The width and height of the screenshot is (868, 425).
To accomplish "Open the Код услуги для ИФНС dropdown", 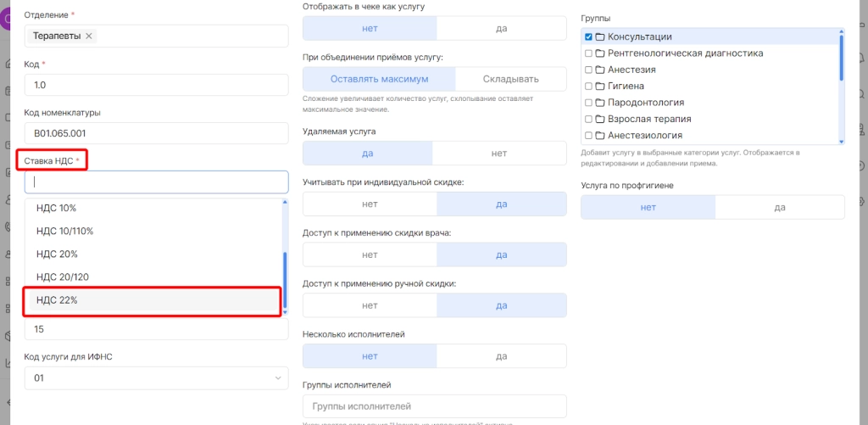I will (x=156, y=378).
